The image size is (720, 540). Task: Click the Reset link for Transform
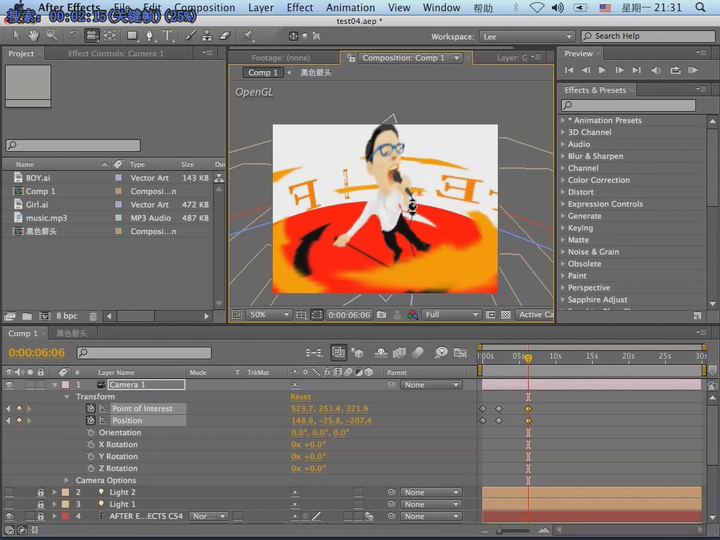tap(300, 396)
